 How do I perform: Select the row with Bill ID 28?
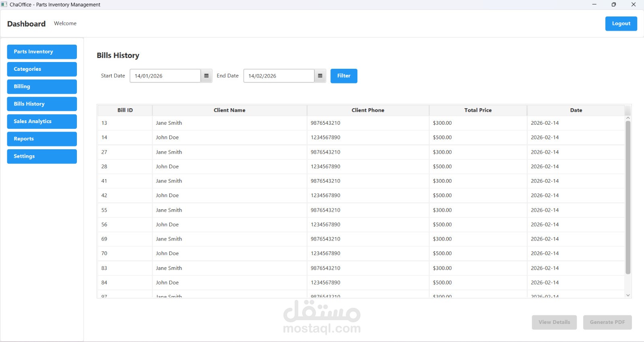click(361, 167)
